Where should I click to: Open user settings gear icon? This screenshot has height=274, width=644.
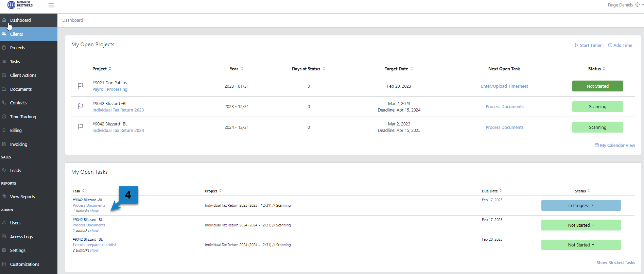(x=638, y=5)
